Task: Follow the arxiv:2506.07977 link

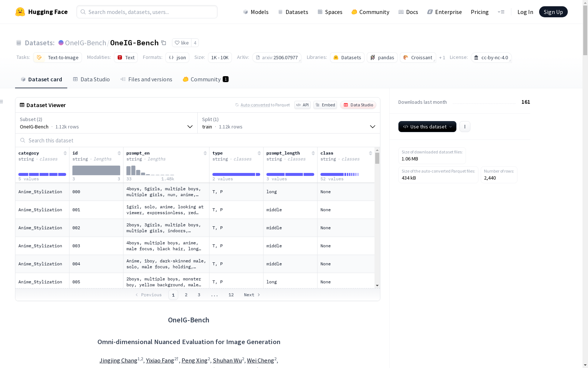Action: (277, 57)
